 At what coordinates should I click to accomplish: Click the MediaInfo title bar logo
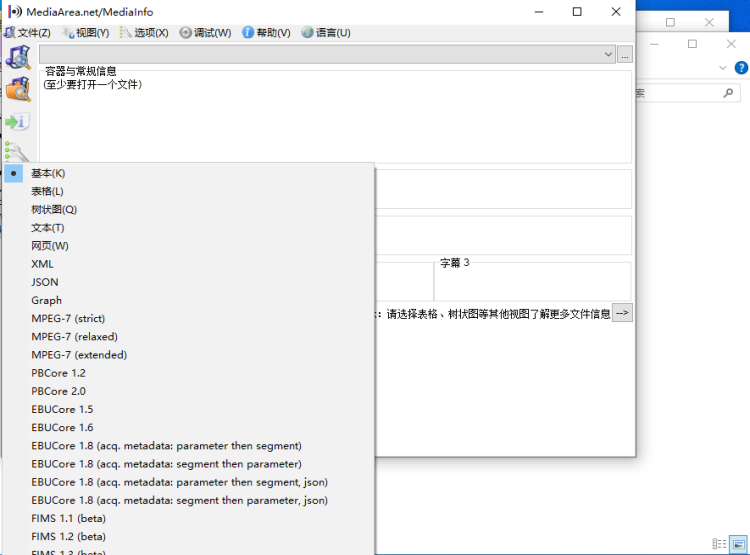coord(15,11)
